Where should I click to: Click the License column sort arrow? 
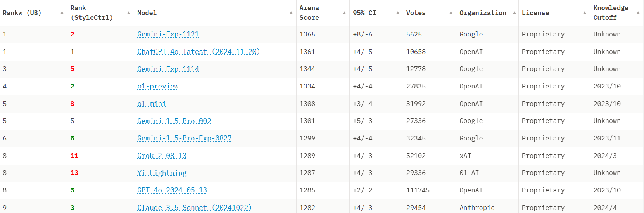coord(585,13)
